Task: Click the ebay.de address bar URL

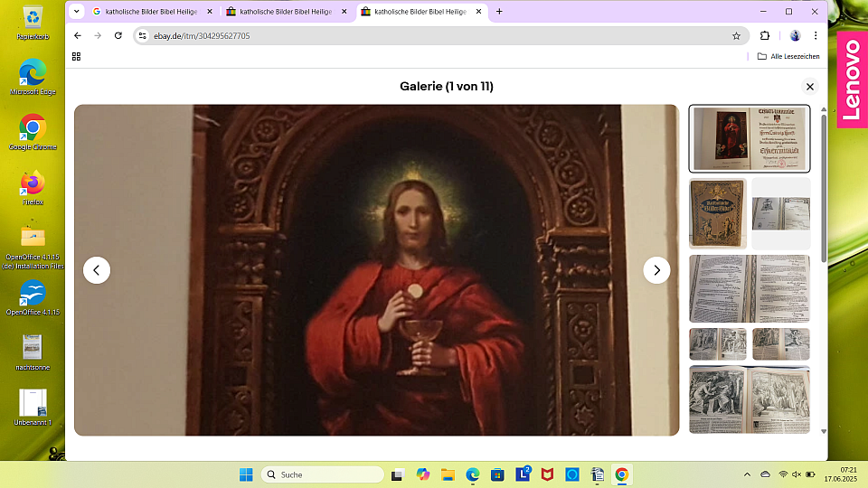Action: coord(202,36)
